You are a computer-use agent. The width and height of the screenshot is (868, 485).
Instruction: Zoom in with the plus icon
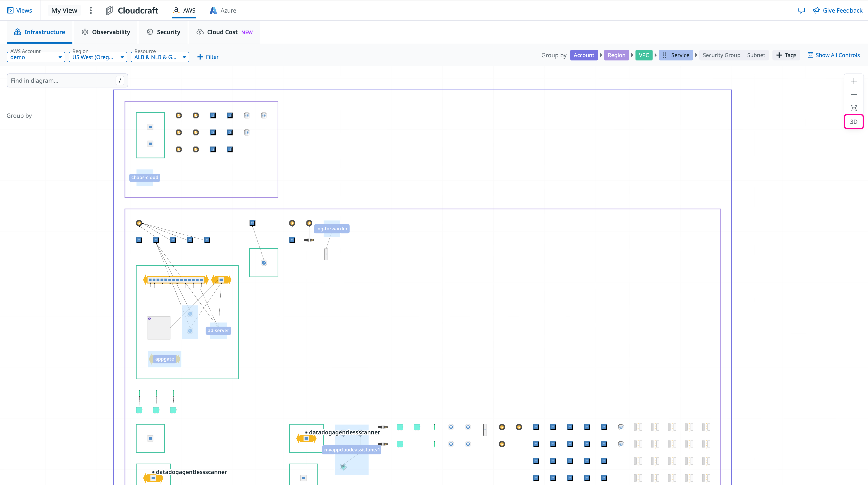coord(854,81)
